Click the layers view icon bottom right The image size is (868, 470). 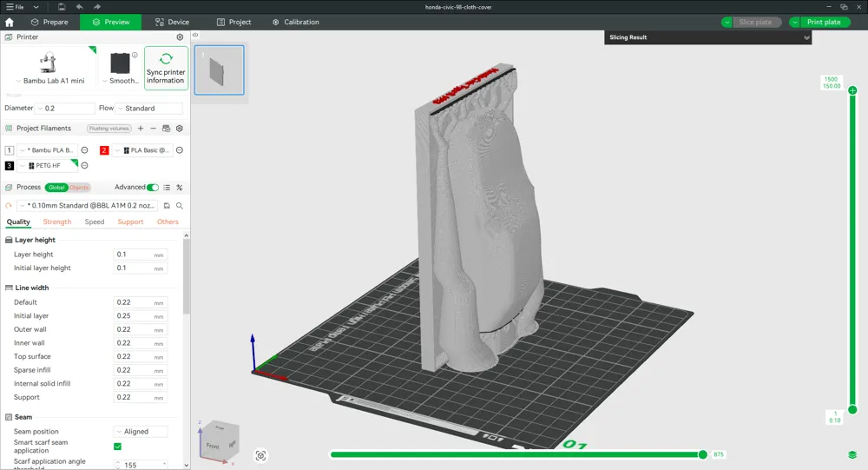852,455
